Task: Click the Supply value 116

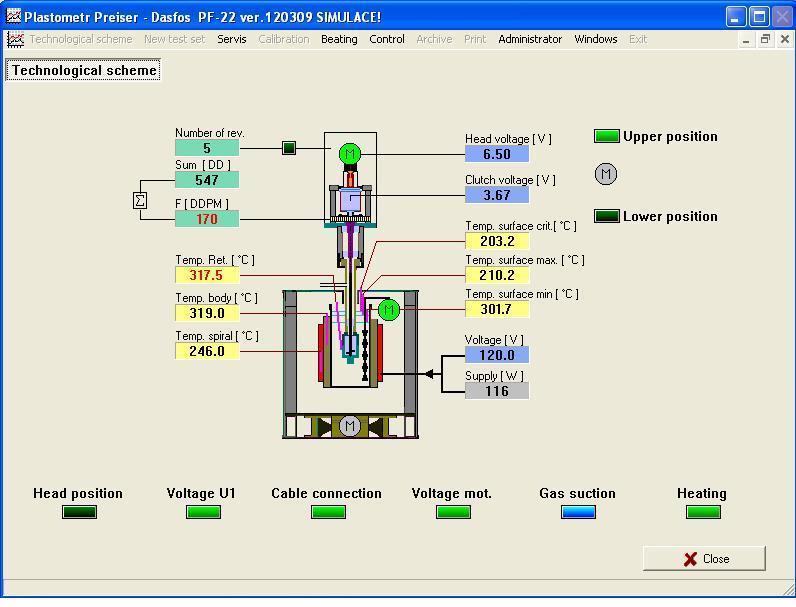Action: point(496,391)
